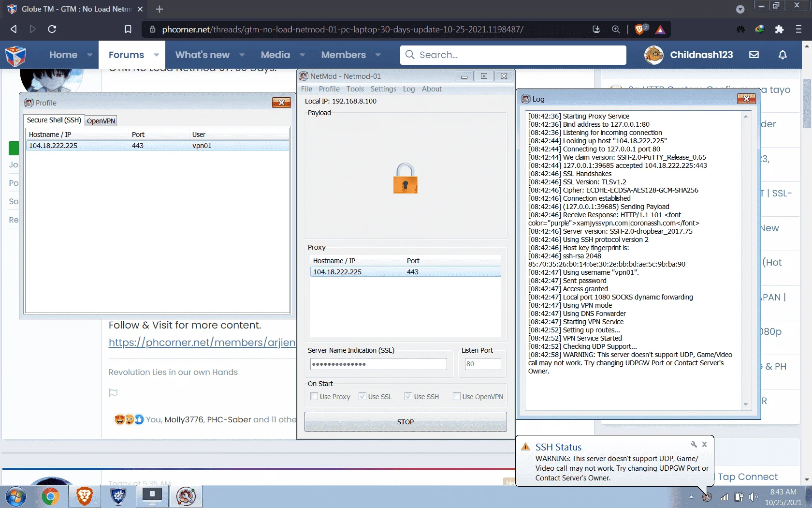Click the browser back arrow
The image size is (812, 508).
click(x=14, y=29)
